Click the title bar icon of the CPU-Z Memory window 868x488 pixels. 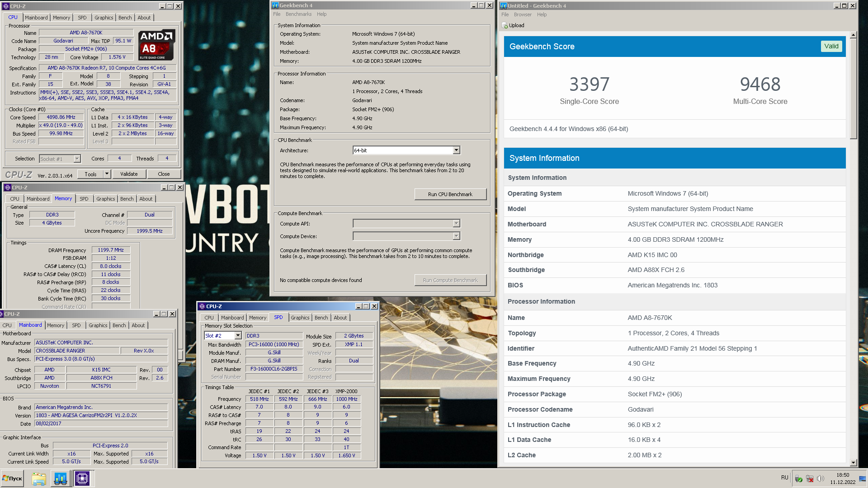click(7, 188)
